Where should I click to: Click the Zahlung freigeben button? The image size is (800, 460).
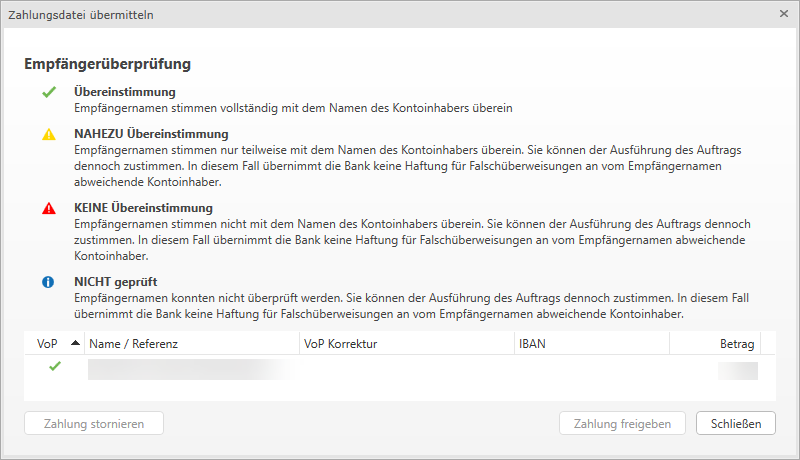tap(622, 423)
